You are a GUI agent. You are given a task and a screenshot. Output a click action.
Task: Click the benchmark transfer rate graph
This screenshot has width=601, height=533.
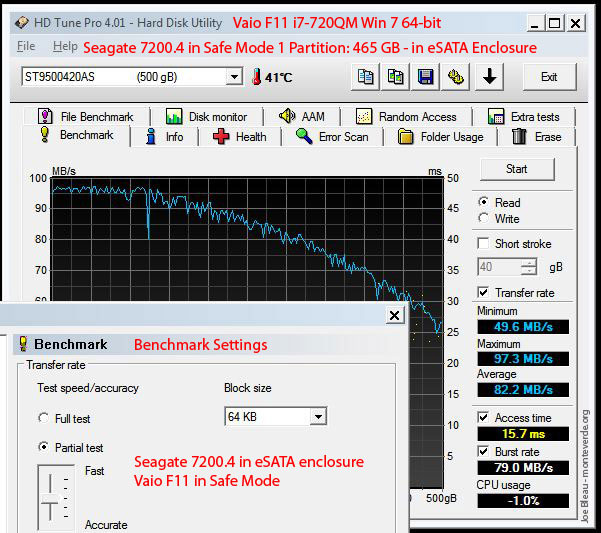point(247,238)
